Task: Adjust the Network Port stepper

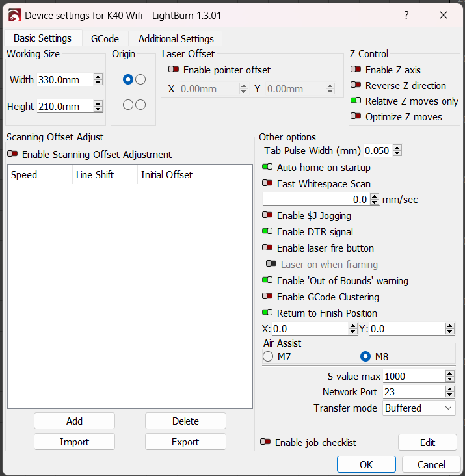Action: [450, 392]
